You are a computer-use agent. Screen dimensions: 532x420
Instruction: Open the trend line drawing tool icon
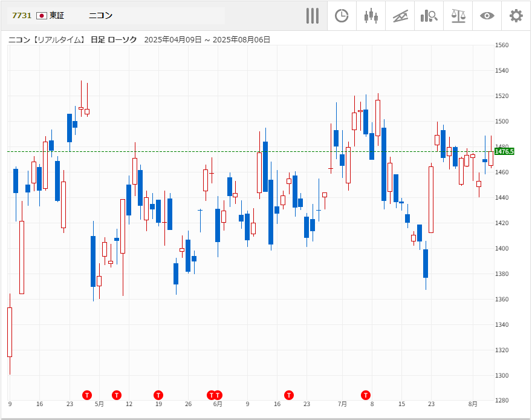coord(400,16)
